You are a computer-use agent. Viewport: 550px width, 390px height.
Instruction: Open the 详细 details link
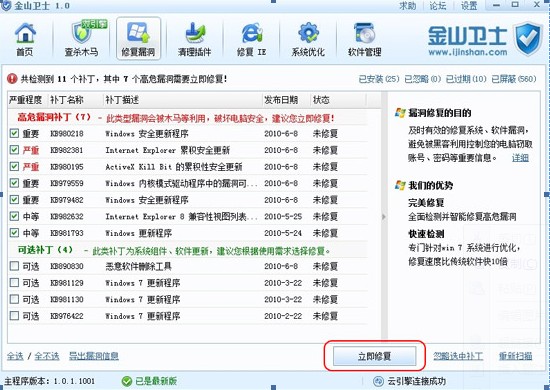(x=520, y=158)
